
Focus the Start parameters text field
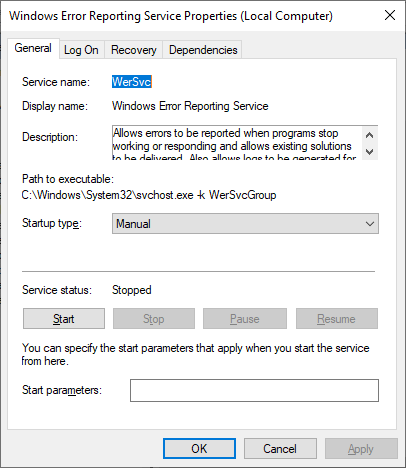(254, 390)
